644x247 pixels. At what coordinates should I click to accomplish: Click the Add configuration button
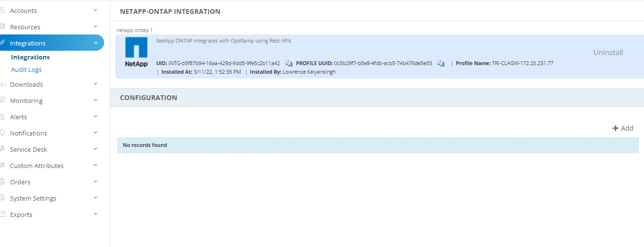tap(623, 128)
